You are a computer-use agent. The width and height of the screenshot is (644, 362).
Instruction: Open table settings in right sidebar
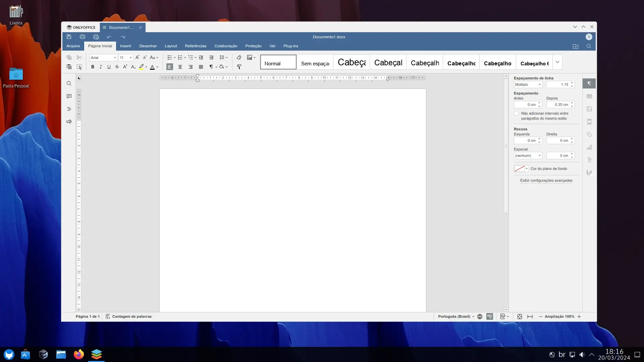point(589,97)
